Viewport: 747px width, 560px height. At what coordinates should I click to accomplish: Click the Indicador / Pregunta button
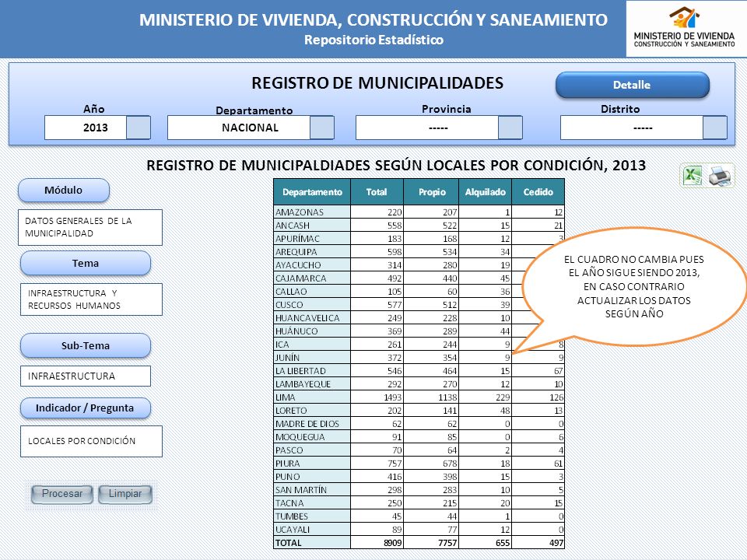(86, 408)
